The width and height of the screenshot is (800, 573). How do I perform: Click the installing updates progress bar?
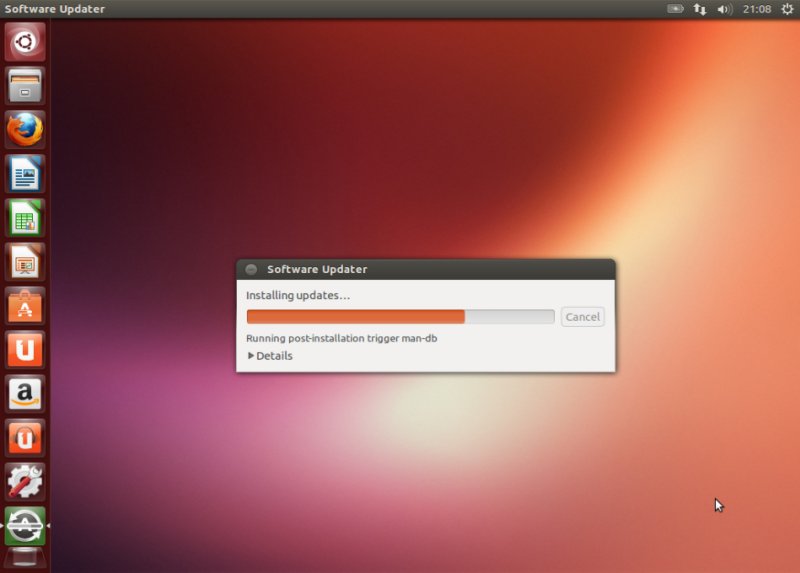point(401,317)
